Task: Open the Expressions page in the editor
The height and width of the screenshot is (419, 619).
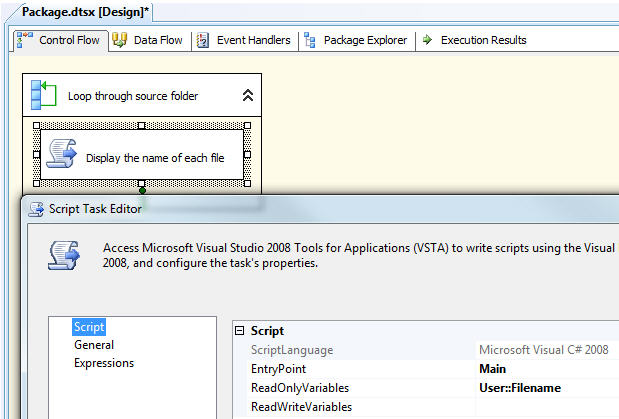Action: (103, 363)
